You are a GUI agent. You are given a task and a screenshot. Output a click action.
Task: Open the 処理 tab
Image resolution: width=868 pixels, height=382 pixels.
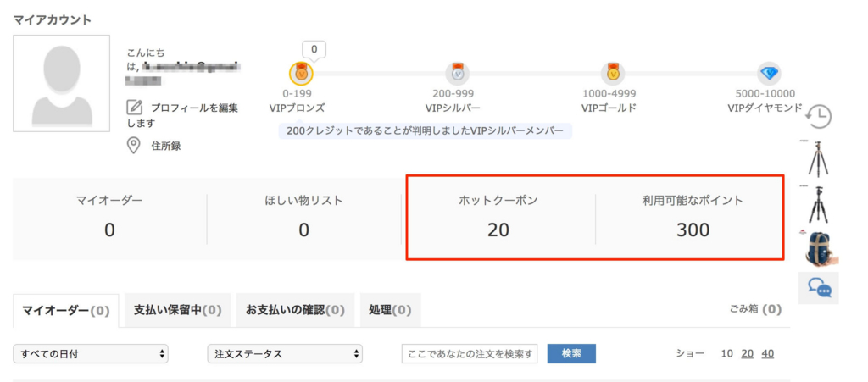tap(390, 311)
